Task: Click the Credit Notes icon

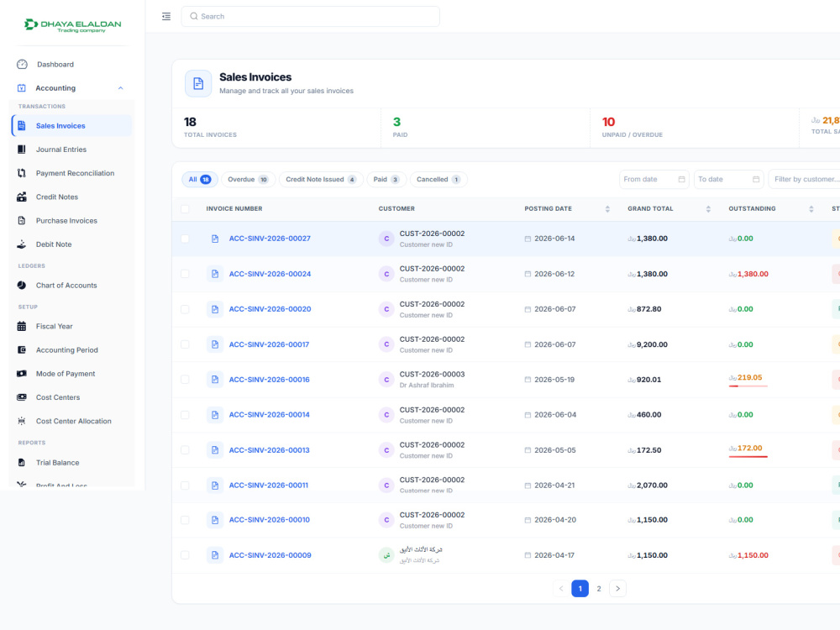Action: pyautogui.click(x=22, y=197)
